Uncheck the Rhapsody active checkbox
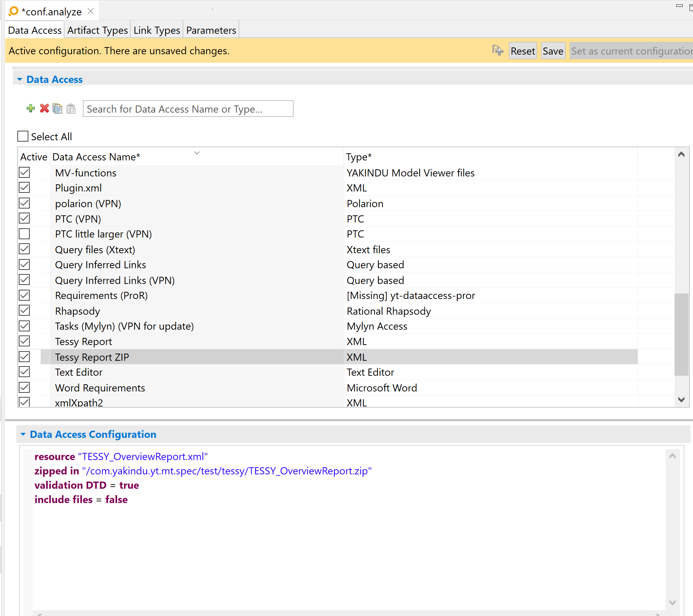Image resolution: width=693 pixels, height=616 pixels. [24, 311]
